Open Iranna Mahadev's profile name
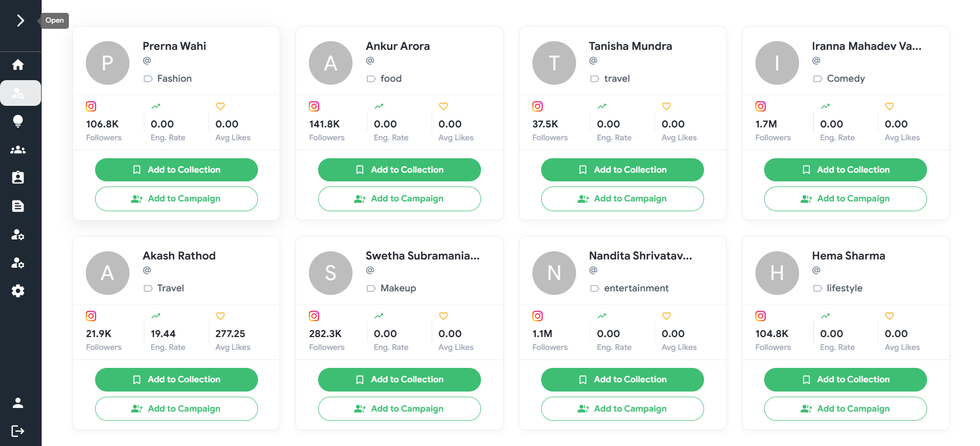Viewport: 980px width, 446px height. [866, 46]
